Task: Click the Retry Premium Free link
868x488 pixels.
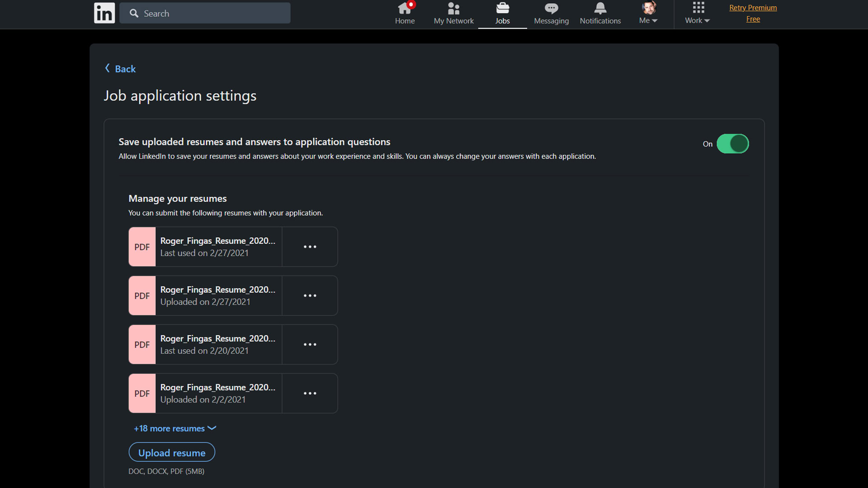Action: [753, 13]
